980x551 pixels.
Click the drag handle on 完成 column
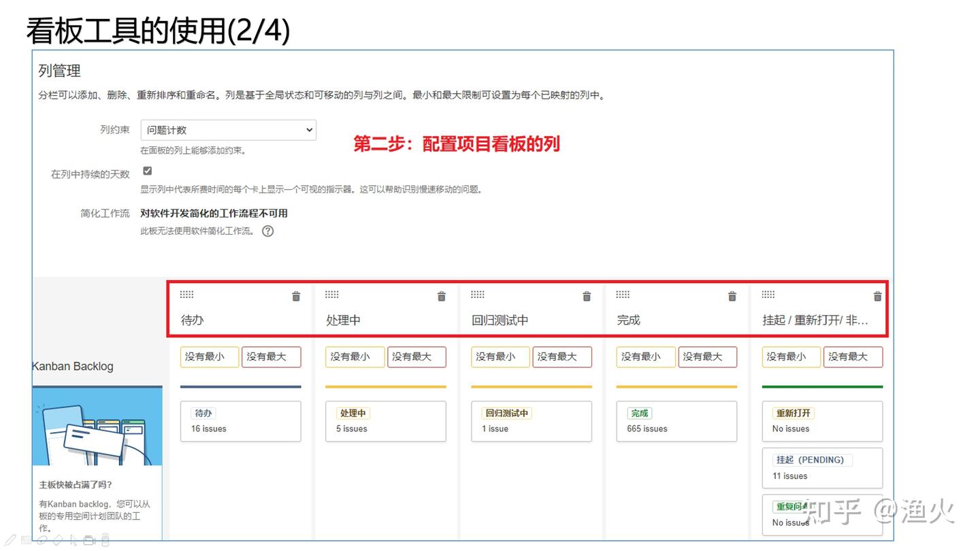(x=623, y=295)
